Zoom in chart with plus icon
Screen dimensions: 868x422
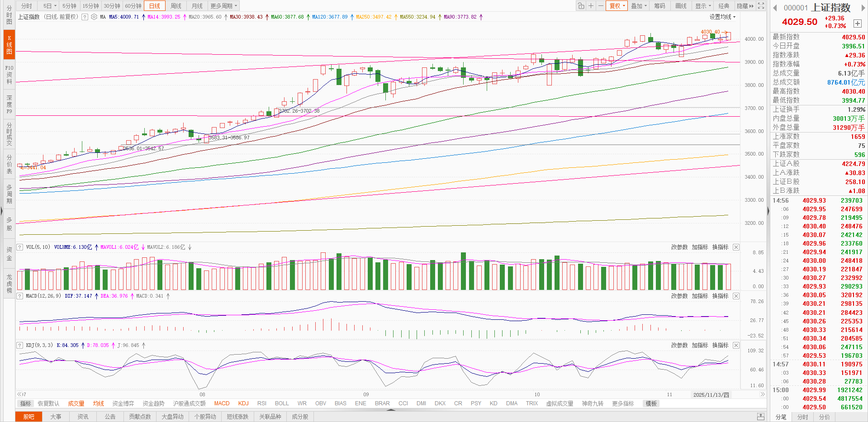(591, 6)
